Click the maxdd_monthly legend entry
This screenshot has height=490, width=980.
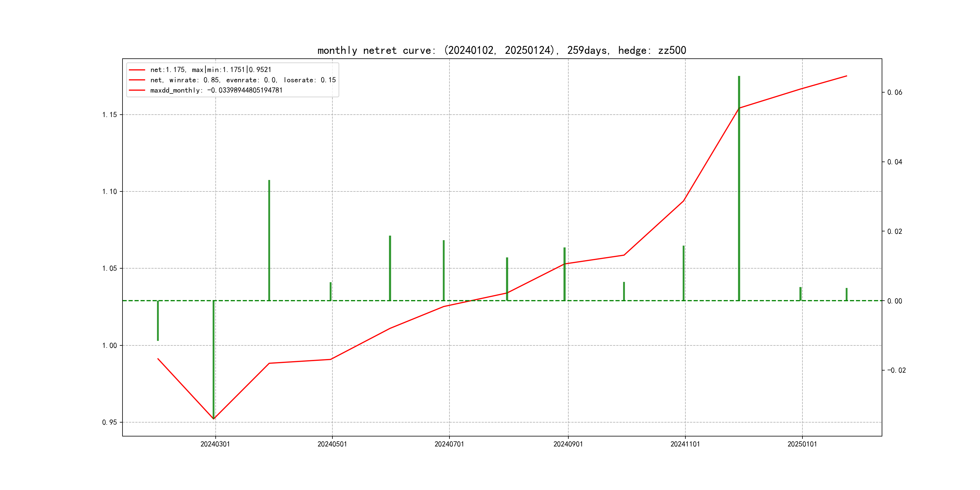point(216,90)
